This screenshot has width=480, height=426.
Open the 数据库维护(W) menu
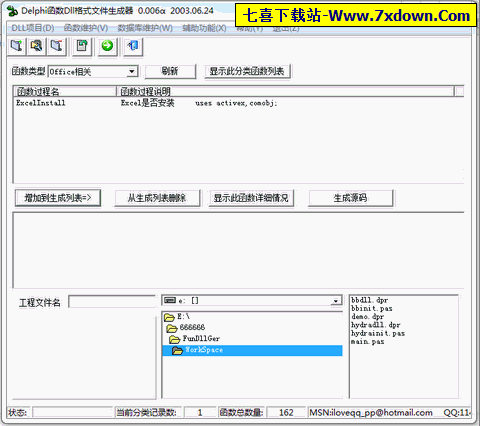(x=145, y=28)
